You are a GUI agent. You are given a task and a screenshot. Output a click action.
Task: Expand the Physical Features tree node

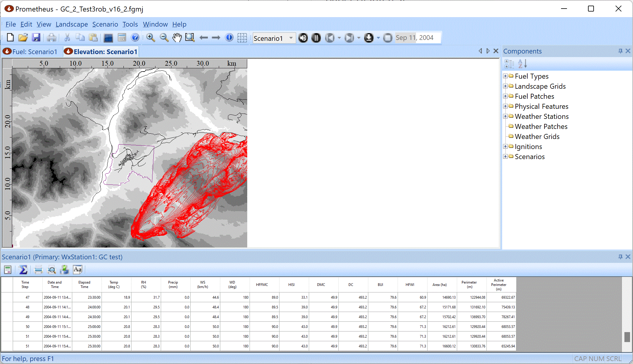coord(505,106)
